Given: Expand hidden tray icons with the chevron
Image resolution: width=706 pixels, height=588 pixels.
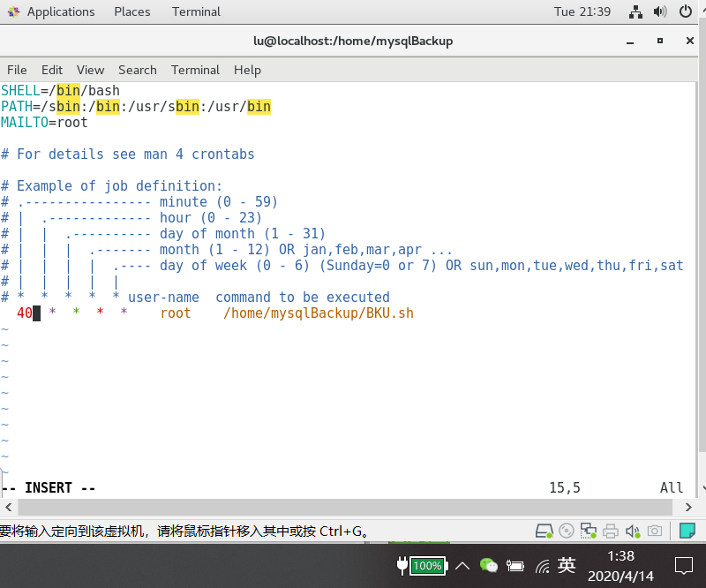Looking at the screenshot, I should pos(462,566).
